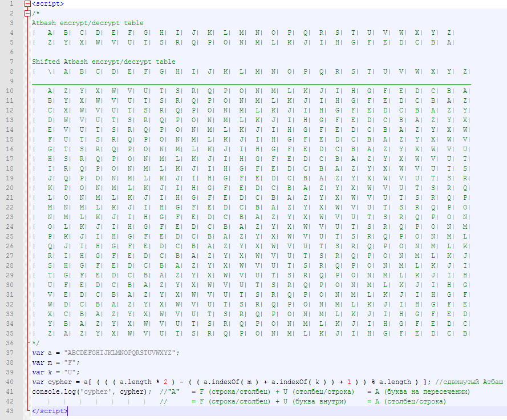Click the closing </script> tag
The image size is (507, 420).
(x=50, y=411)
